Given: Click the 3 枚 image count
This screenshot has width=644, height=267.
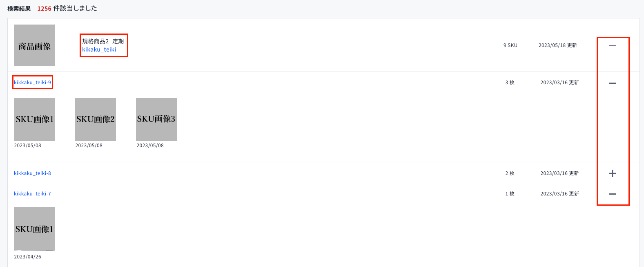Looking at the screenshot, I should point(510,83).
